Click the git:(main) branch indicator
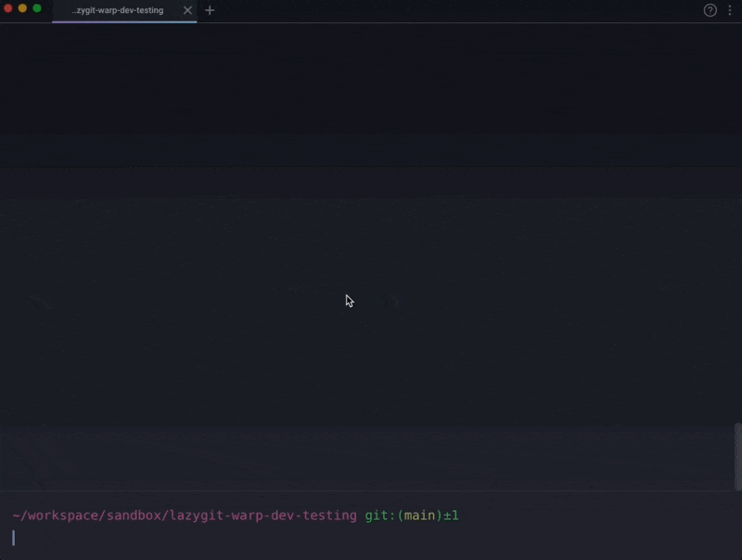The height and width of the screenshot is (560, 742). pos(403,515)
